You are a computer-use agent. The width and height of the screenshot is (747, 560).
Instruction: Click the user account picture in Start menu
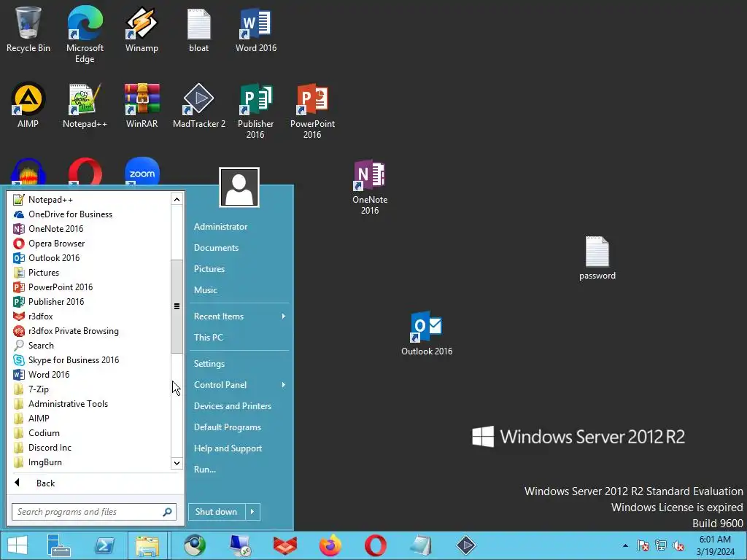(x=239, y=187)
